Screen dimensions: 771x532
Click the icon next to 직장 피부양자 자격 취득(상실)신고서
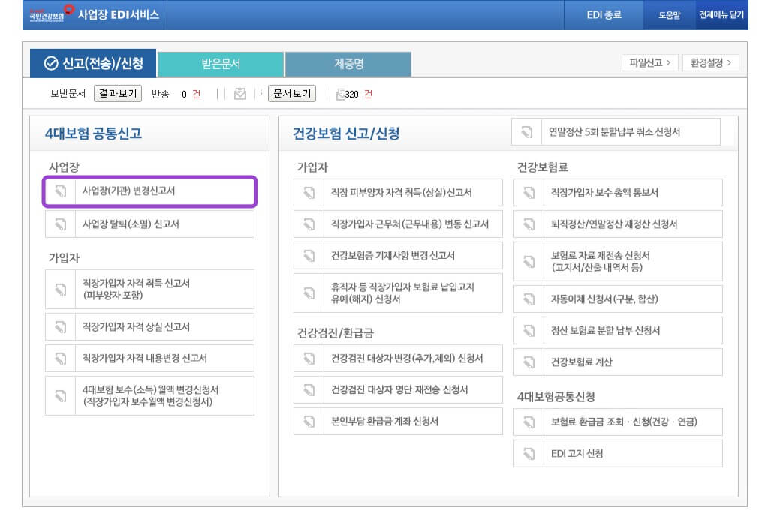pyautogui.click(x=309, y=193)
